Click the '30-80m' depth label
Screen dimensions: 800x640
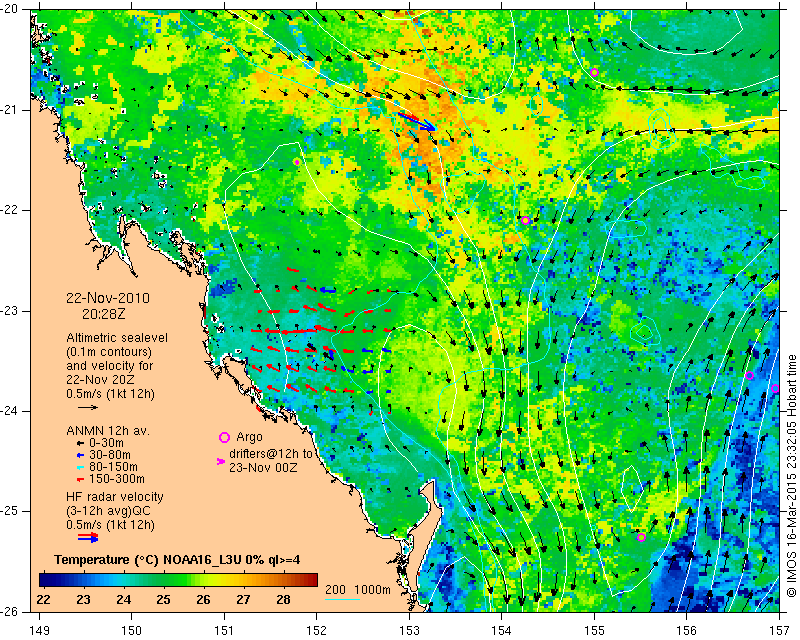pyautogui.click(x=110, y=455)
